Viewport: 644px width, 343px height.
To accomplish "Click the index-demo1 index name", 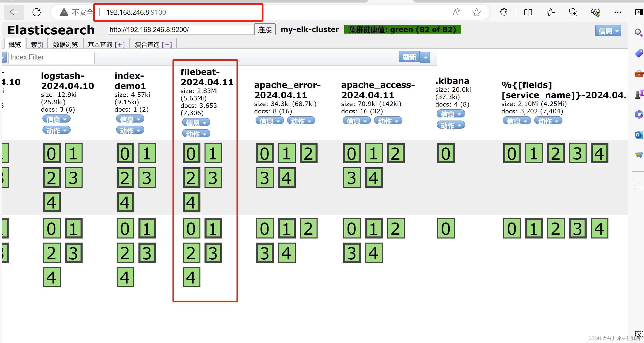I will click(x=130, y=81).
